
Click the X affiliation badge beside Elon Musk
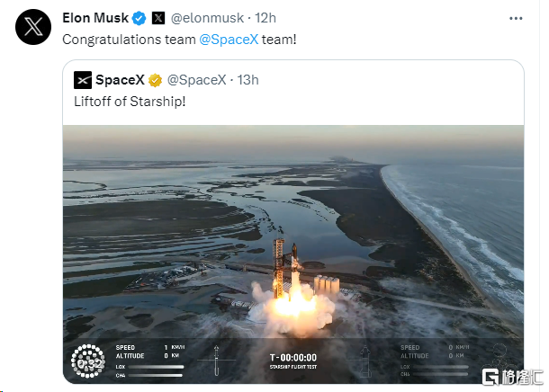[x=158, y=18]
